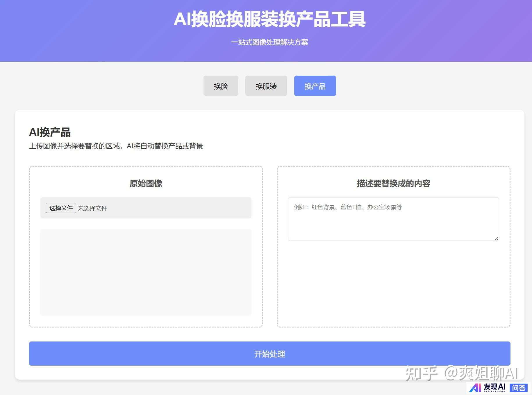Click the 选择文件 upload button

click(x=61, y=208)
